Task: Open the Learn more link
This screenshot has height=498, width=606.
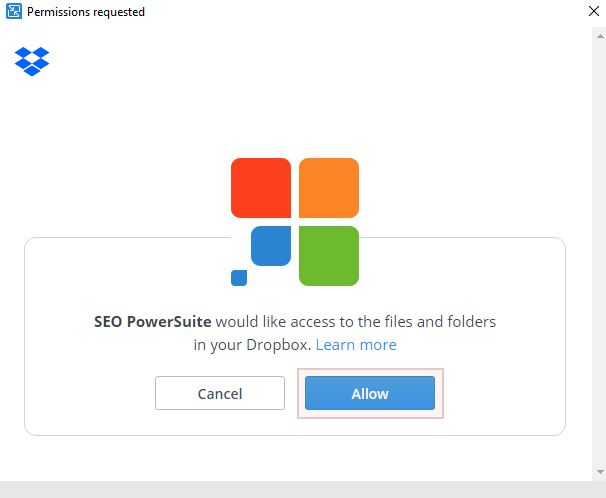Action: point(356,345)
